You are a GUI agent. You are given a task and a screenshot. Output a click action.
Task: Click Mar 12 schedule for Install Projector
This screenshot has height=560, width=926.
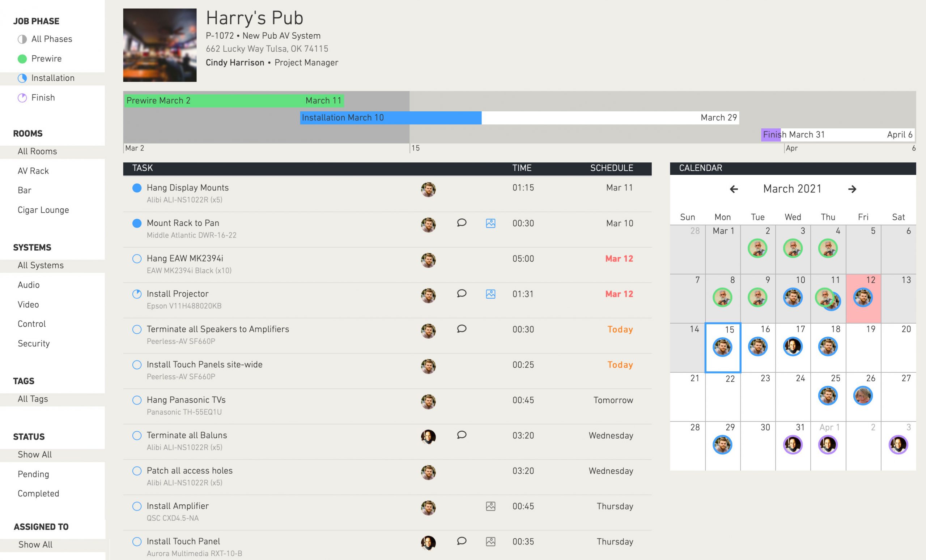click(x=619, y=294)
